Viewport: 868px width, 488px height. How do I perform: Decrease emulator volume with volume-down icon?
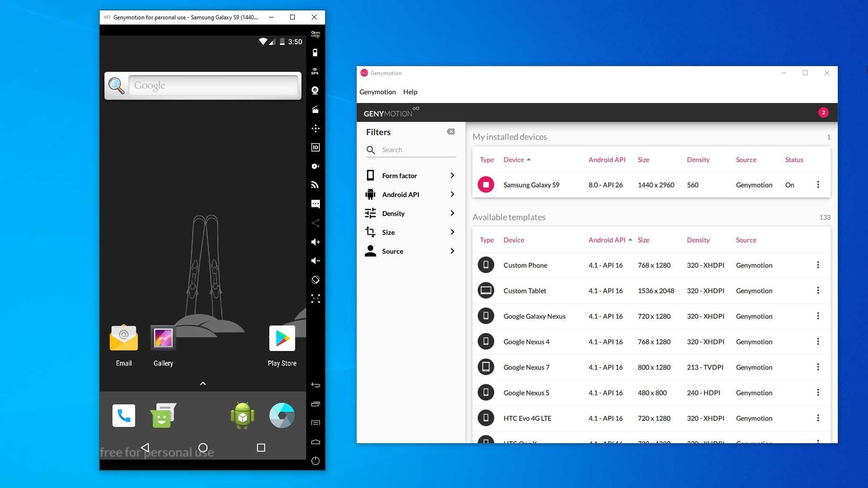pos(315,261)
